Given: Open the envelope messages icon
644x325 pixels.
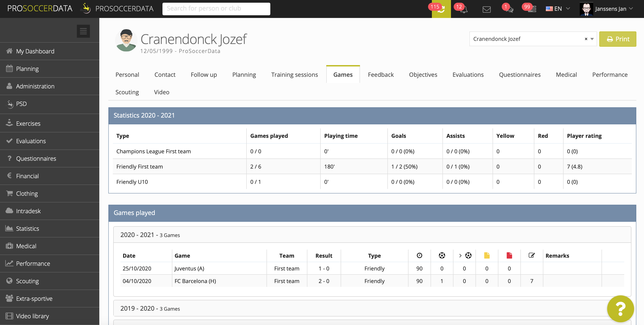Looking at the screenshot, I should point(486,9).
